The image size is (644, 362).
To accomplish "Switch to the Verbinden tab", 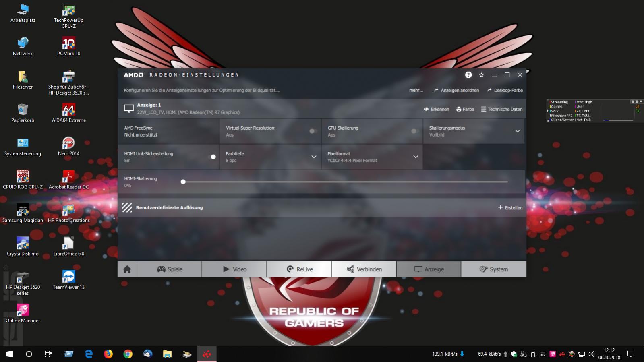I will pyautogui.click(x=364, y=269).
